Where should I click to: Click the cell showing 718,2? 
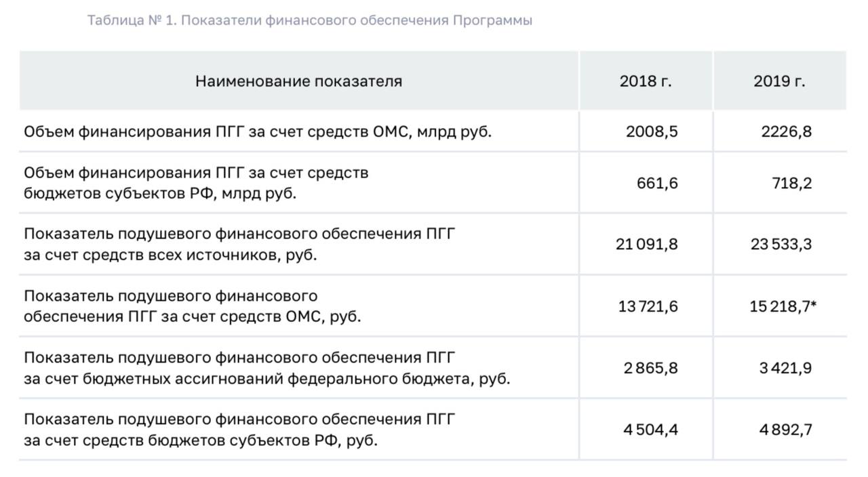[791, 183]
